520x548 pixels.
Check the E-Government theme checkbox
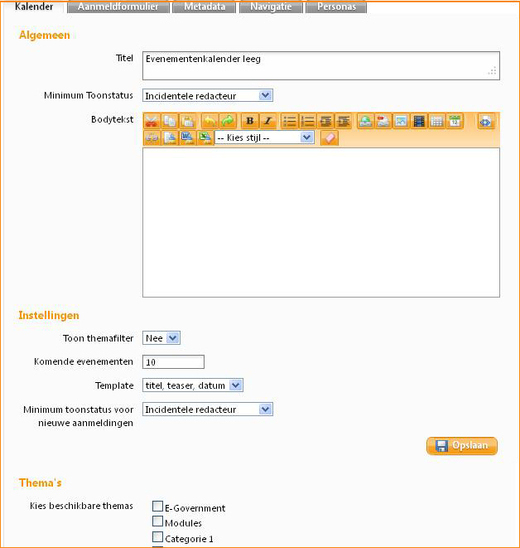tap(158, 506)
